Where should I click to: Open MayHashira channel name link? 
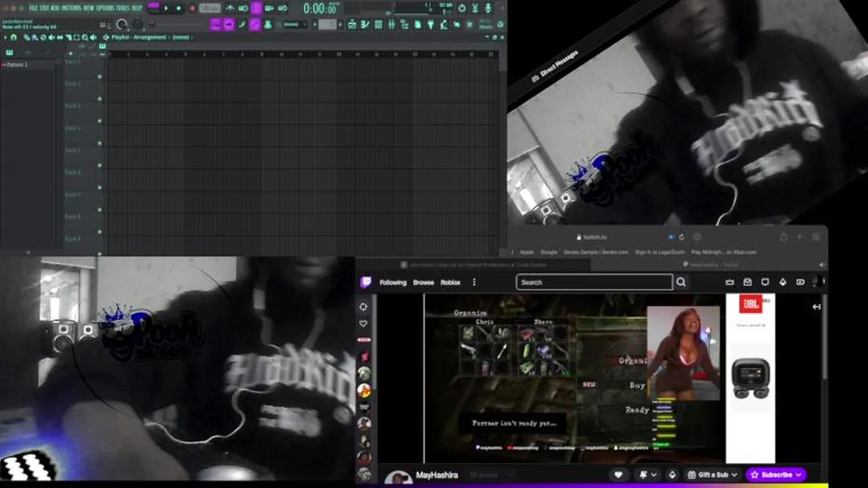(437, 475)
